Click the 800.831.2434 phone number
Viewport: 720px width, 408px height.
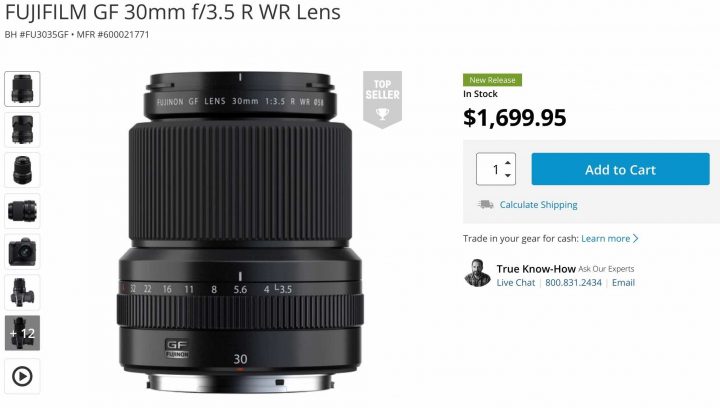(x=573, y=283)
